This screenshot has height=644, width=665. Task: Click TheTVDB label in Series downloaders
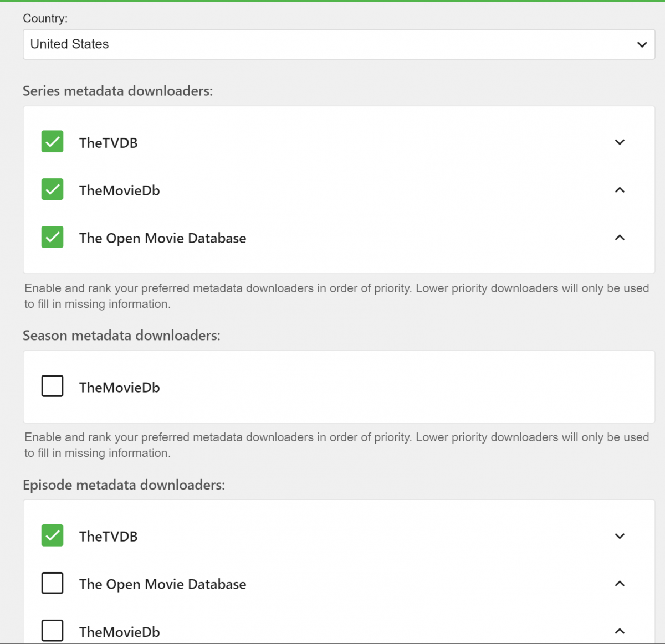108,143
